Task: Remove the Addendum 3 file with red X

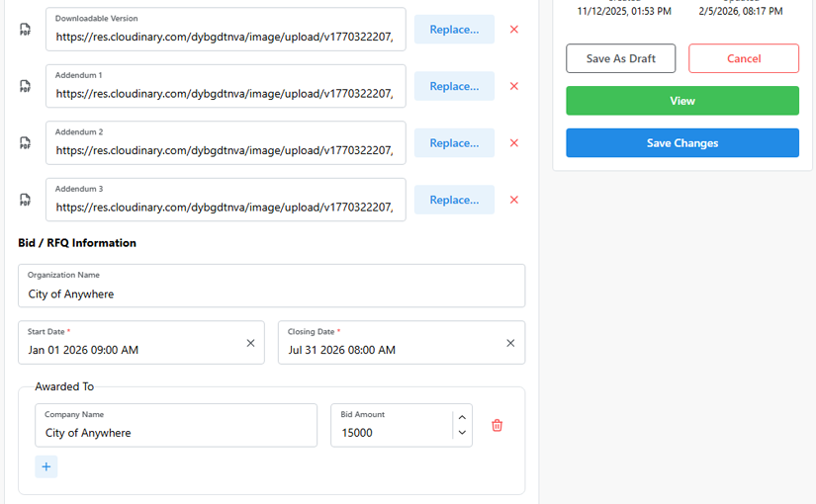Action: (x=514, y=200)
